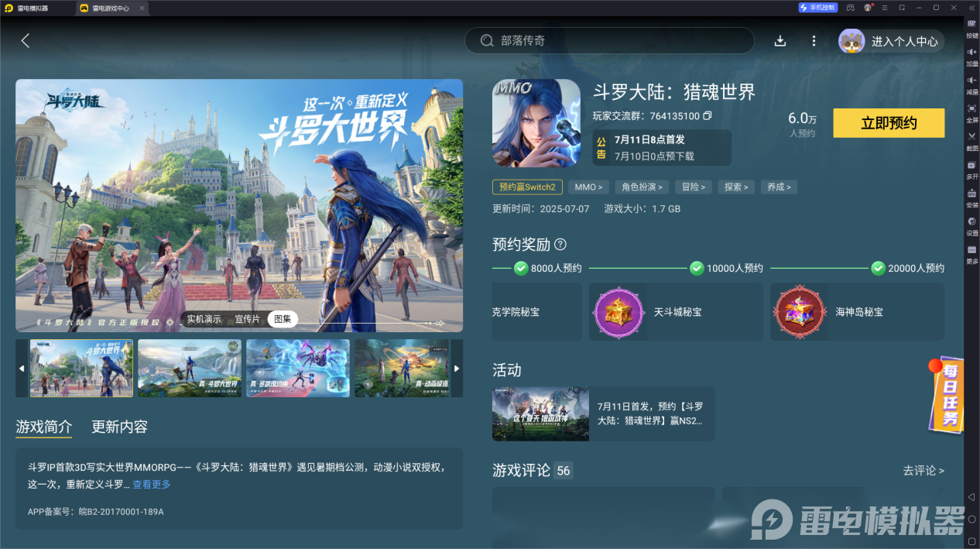Switch to the 实机演示 media tab

[204, 319]
